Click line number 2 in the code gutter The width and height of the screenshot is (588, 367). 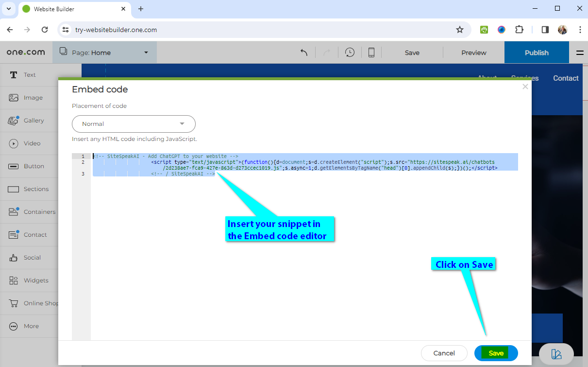[x=83, y=162]
